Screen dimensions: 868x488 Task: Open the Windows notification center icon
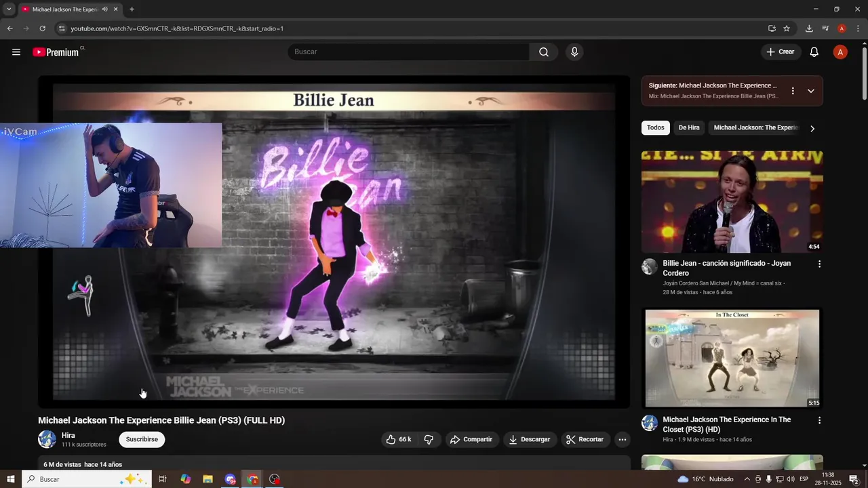pos(854,479)
